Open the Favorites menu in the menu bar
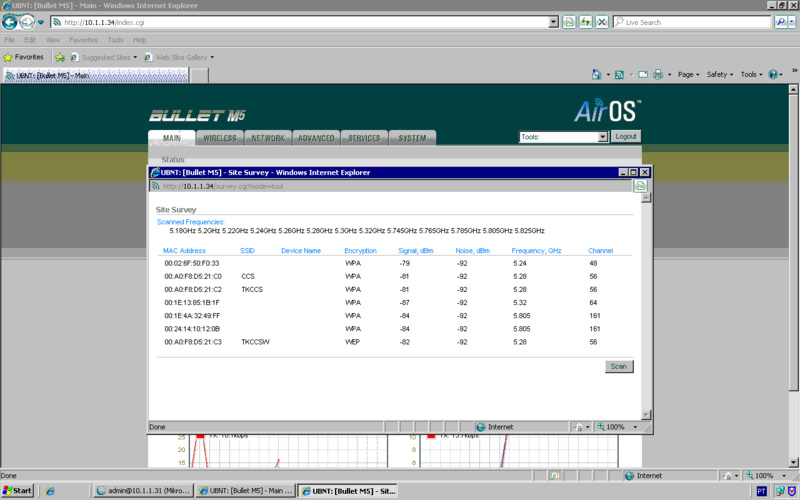This screenshot has height=500, width=800. pos(83,40)
